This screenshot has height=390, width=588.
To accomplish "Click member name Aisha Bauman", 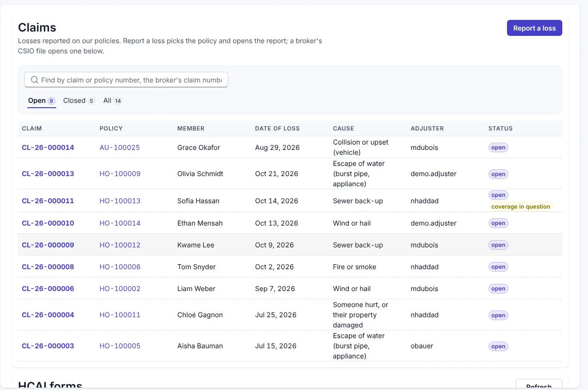I will tap(200, 346).
